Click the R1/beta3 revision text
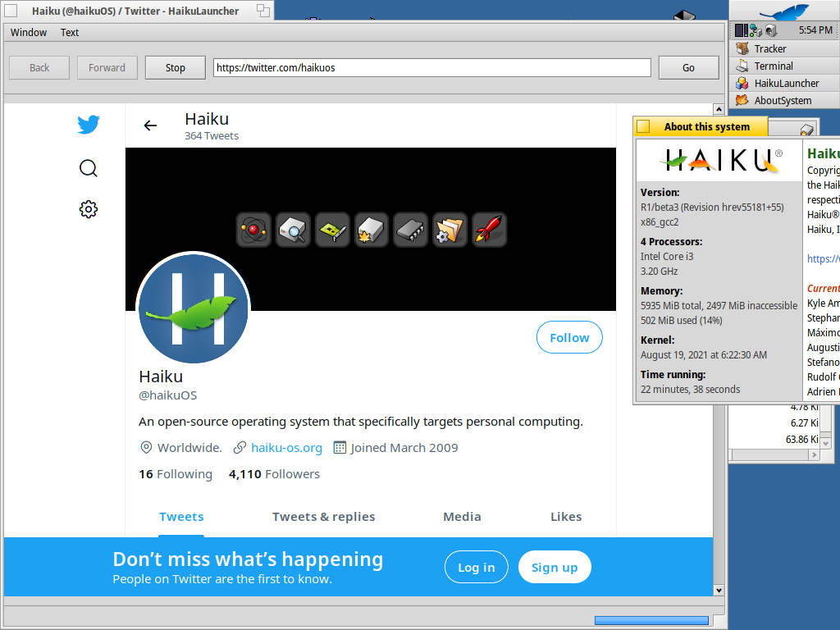840x630 pixels. [x=712, y=208]
